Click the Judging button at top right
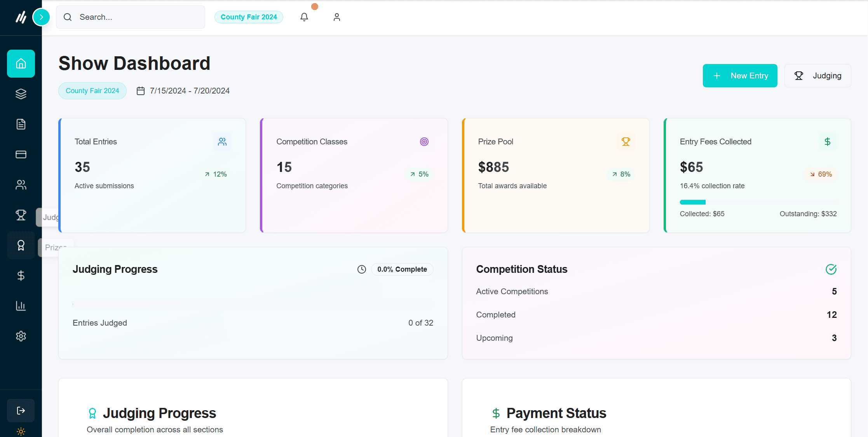This screenshot has height=437, width=868. click(818, 76)
